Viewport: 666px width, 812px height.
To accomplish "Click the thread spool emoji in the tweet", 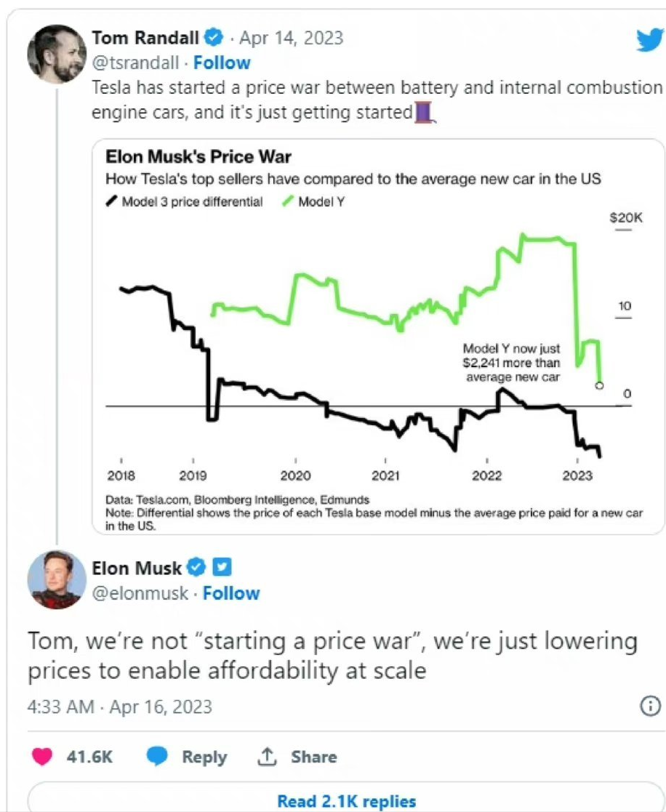I will [x=425, y=113].
